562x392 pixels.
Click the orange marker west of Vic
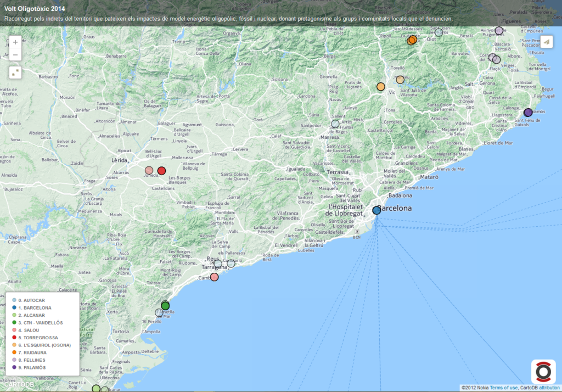381,86
